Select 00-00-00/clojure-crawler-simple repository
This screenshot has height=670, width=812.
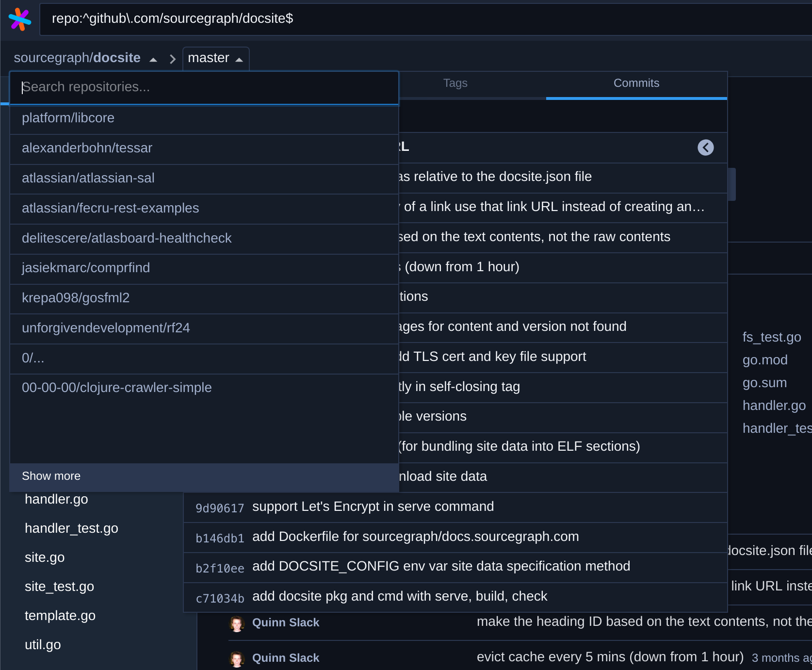[204, 388]
